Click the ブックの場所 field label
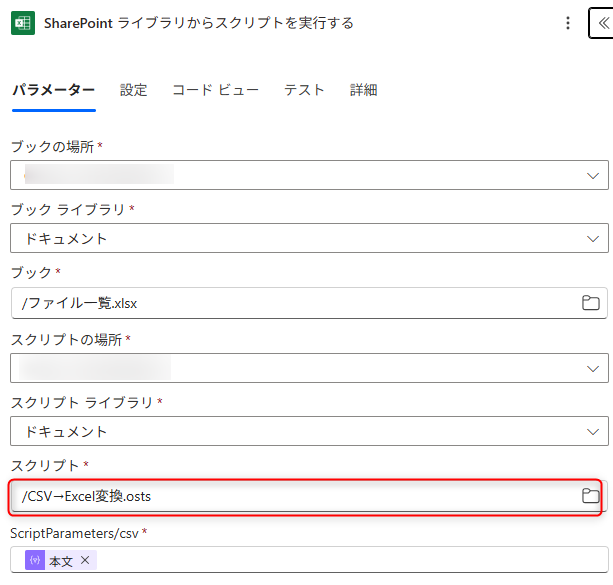 (52, 147)
